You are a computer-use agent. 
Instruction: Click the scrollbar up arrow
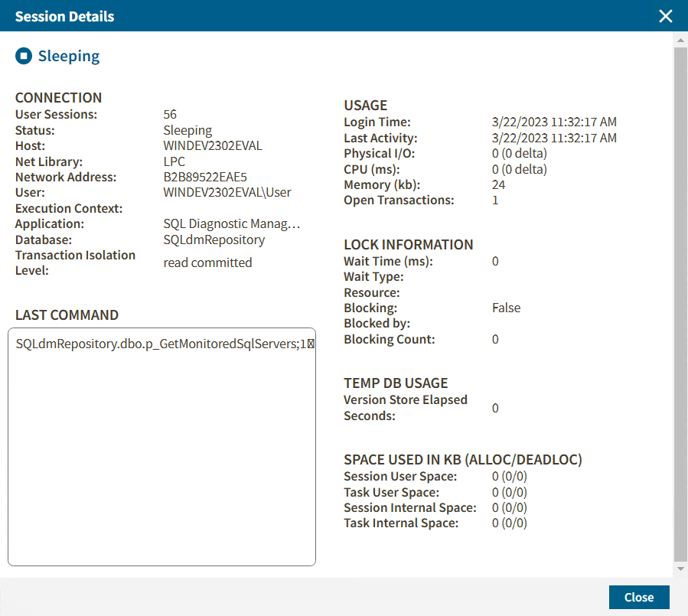[x=680, y=40]
